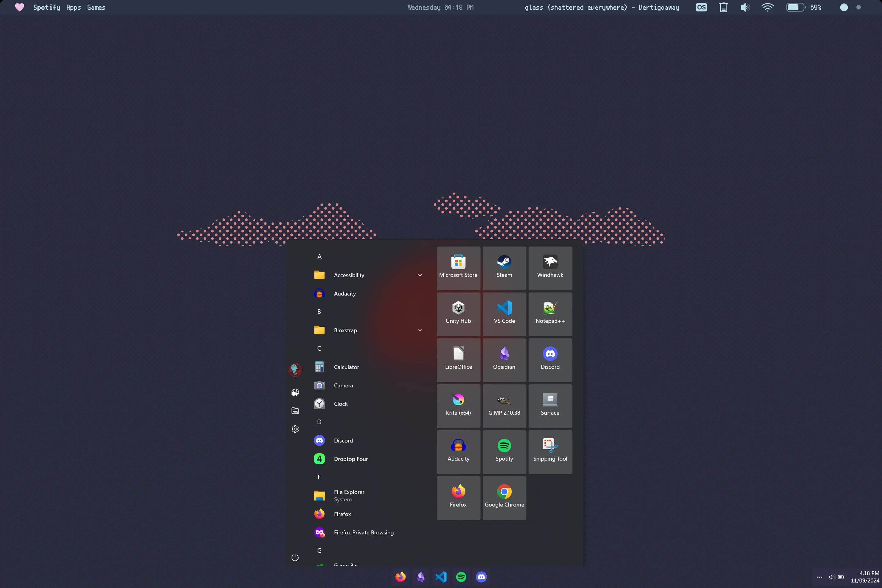882x588 pixels.
Task: Open Discord from the app list
Action: [367, 441]
